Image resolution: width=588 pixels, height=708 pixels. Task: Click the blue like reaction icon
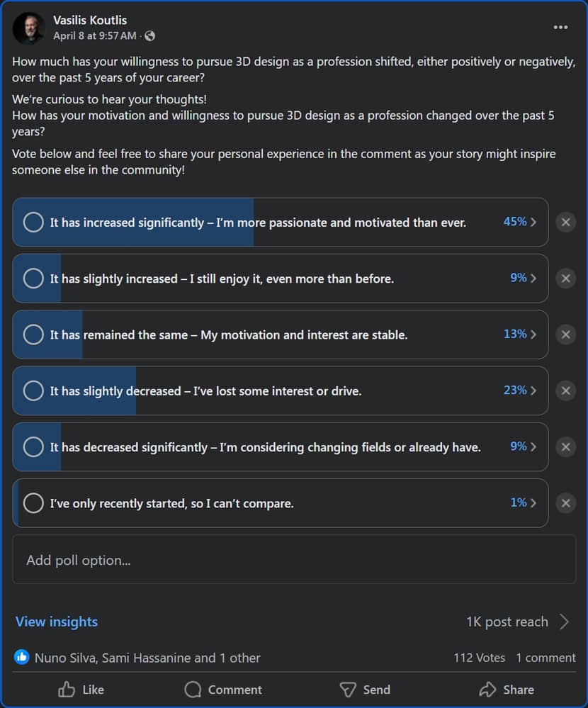22,657
